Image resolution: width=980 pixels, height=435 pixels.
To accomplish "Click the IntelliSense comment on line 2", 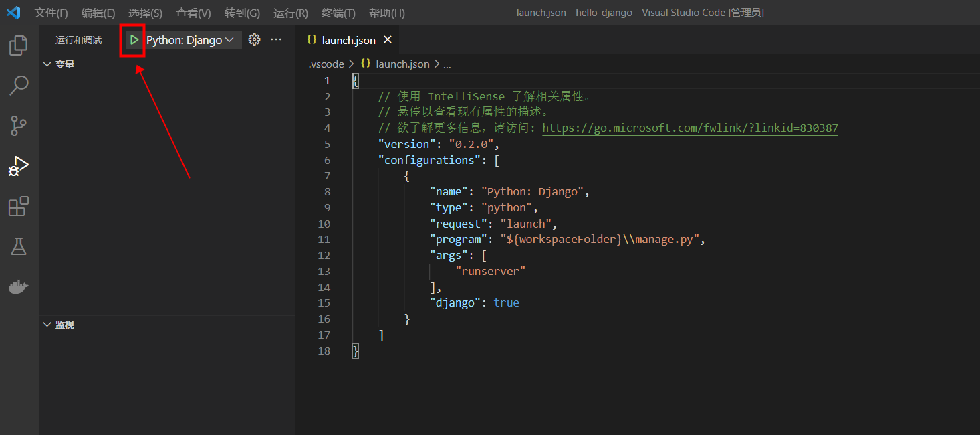I will pos(485,96).
